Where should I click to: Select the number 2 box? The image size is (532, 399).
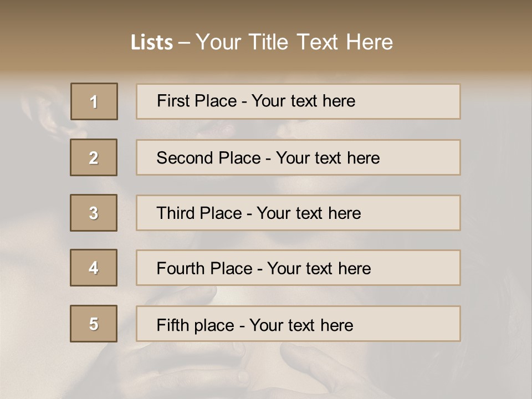pos(94,157)
